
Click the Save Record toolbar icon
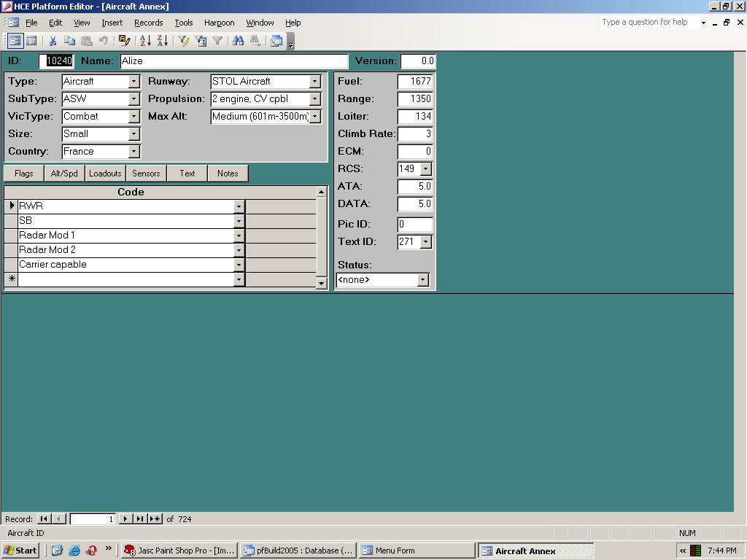point(124,41)
